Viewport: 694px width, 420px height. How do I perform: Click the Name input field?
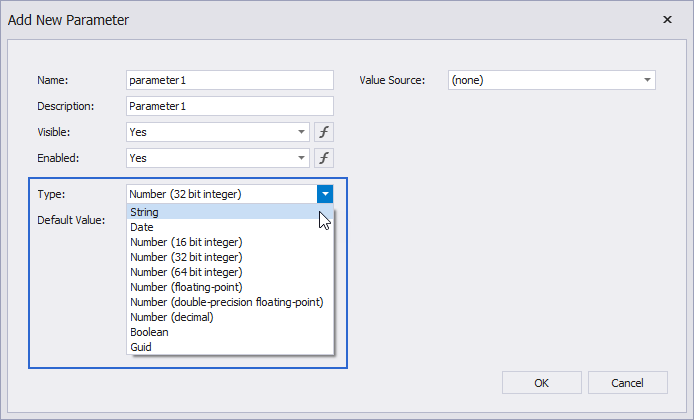pyautogui.click(x=230, y=80)
